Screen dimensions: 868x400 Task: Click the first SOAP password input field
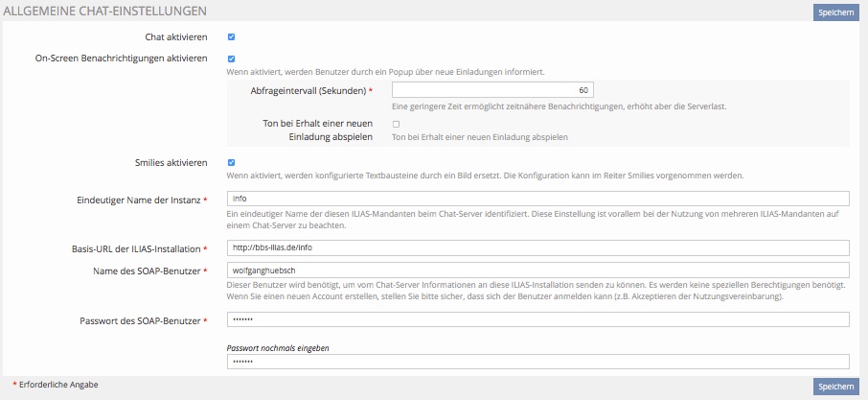537,319
